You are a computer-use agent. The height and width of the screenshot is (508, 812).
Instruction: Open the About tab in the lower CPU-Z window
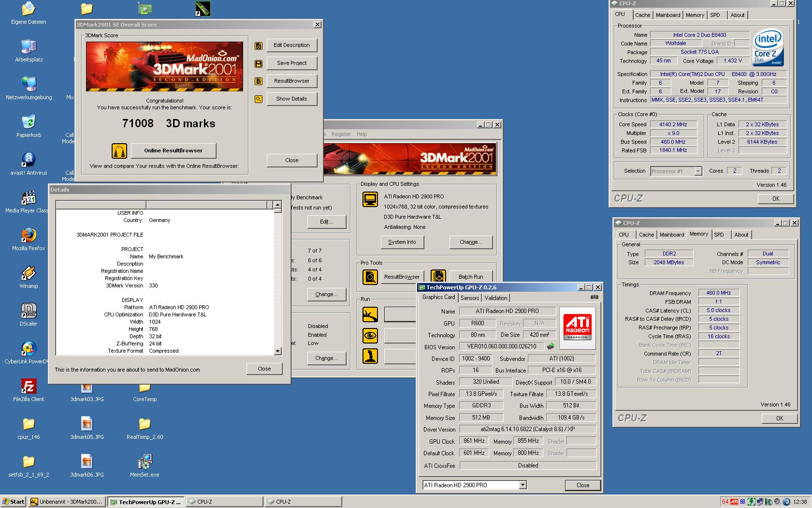coord(741,235)
